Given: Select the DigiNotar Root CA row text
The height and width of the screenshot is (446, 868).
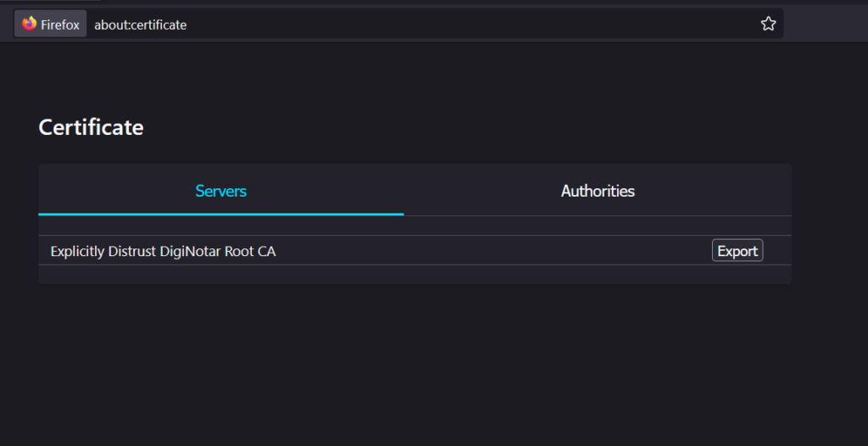Looking at the screenshot, I should pos(164,251).
